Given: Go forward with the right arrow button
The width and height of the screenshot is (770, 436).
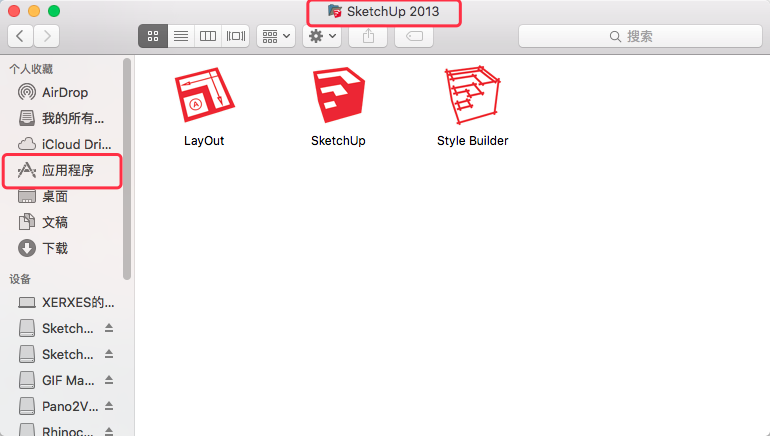Looking at the screenshot, I should [x=47, y=36].
